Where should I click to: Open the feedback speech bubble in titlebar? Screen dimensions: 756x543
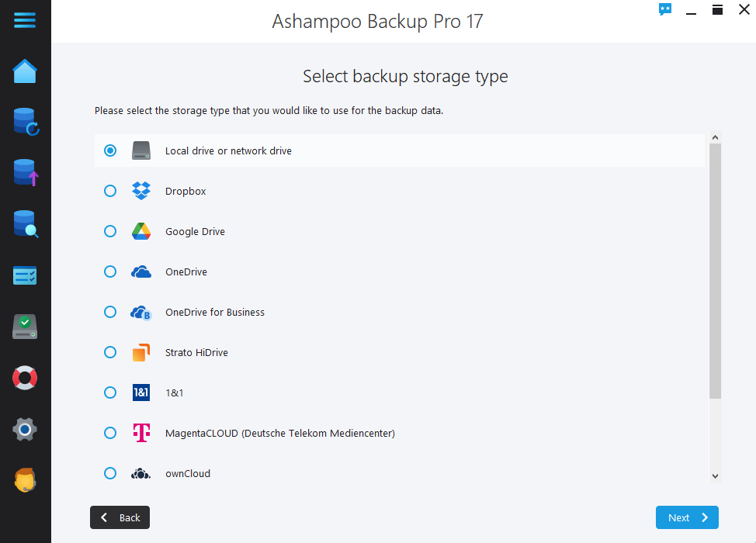(664, 9)
